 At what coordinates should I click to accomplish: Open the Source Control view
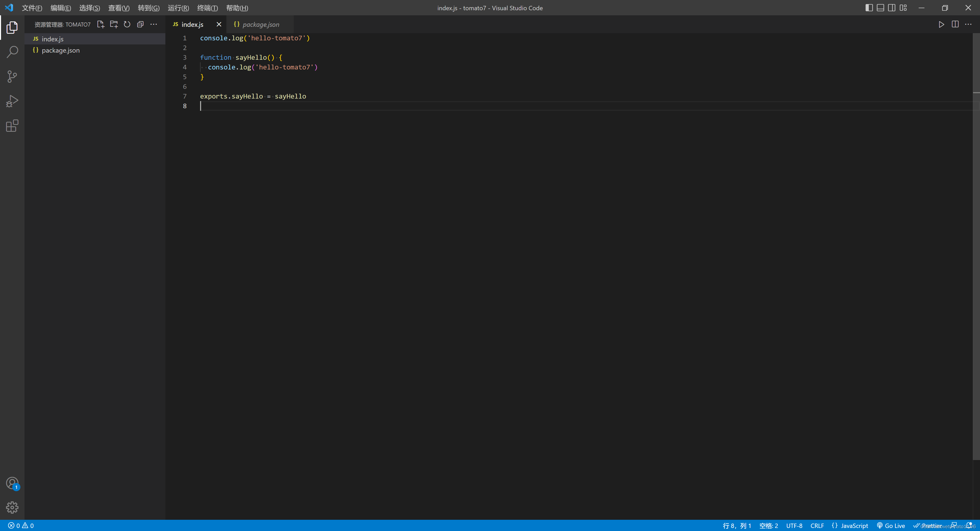(x=12, y=77)
